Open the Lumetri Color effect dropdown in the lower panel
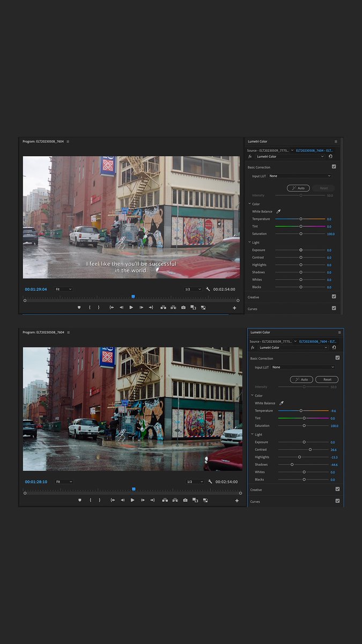Image resolution: width=362 pixels, height=644 pixels. [293, 348]
